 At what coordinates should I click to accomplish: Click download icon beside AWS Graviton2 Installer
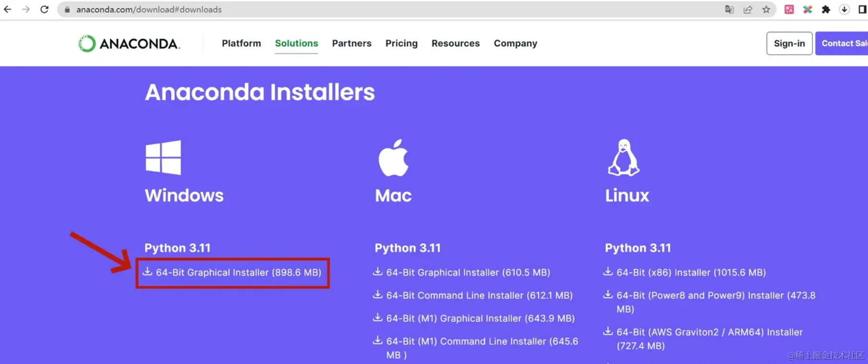coord(608,331)
